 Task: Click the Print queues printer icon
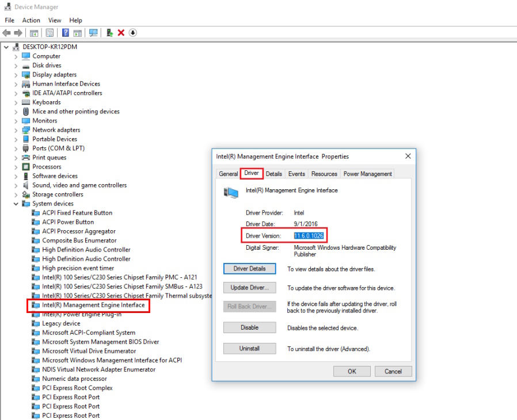26,158
